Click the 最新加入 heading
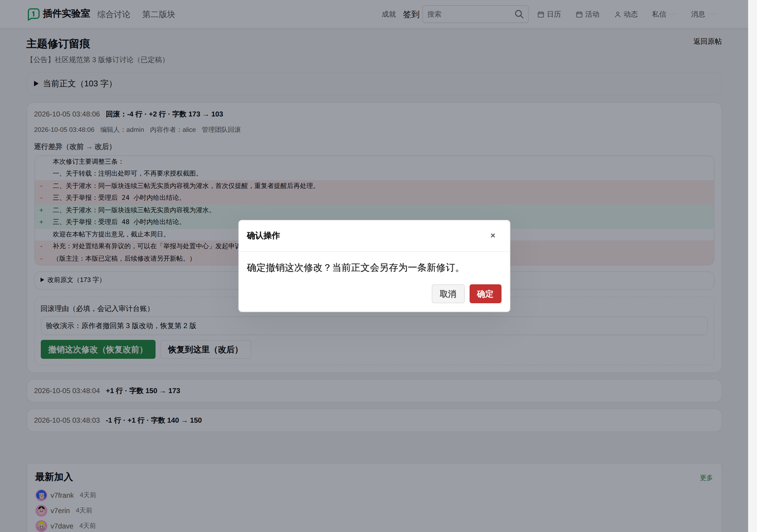757x532 pixels. click(x=54, y=477)
